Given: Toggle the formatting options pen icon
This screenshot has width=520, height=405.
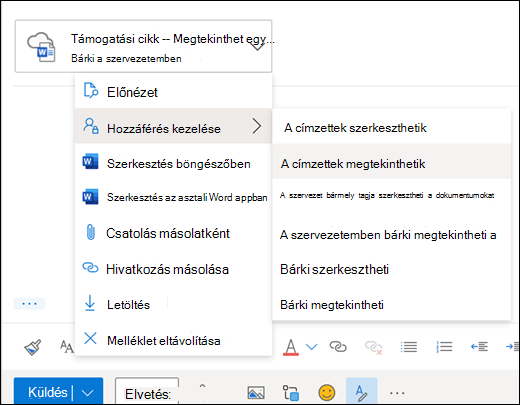Looking at the screenshot, I should point(362,392).
